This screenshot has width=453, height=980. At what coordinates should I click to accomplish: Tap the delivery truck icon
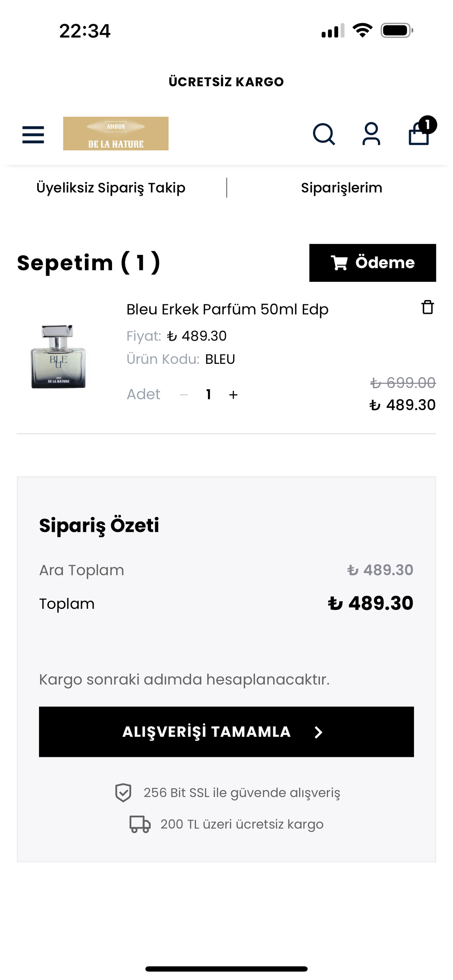140,824
